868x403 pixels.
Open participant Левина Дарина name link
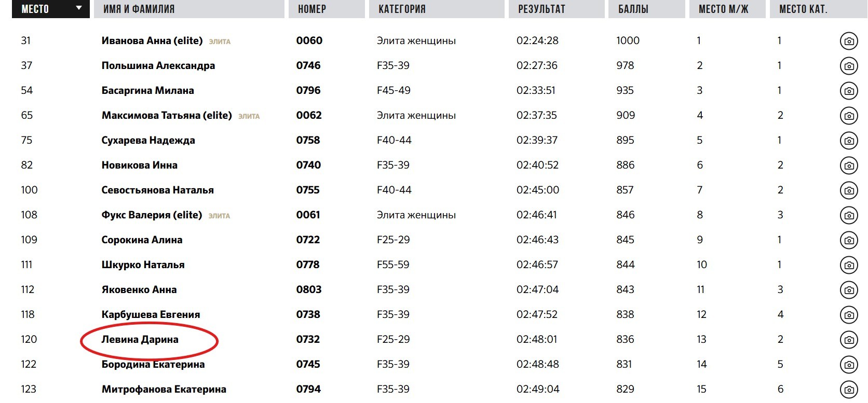140,340
